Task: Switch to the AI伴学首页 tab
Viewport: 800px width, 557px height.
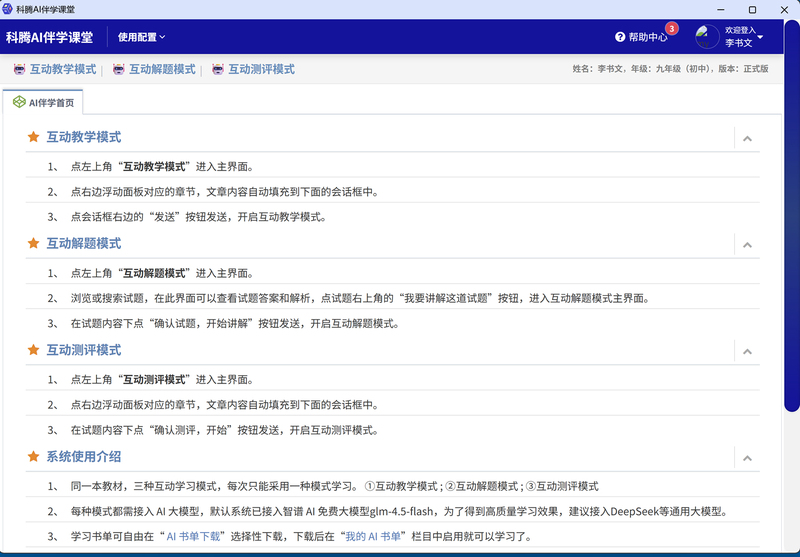Action: click(x=44, y=102)
